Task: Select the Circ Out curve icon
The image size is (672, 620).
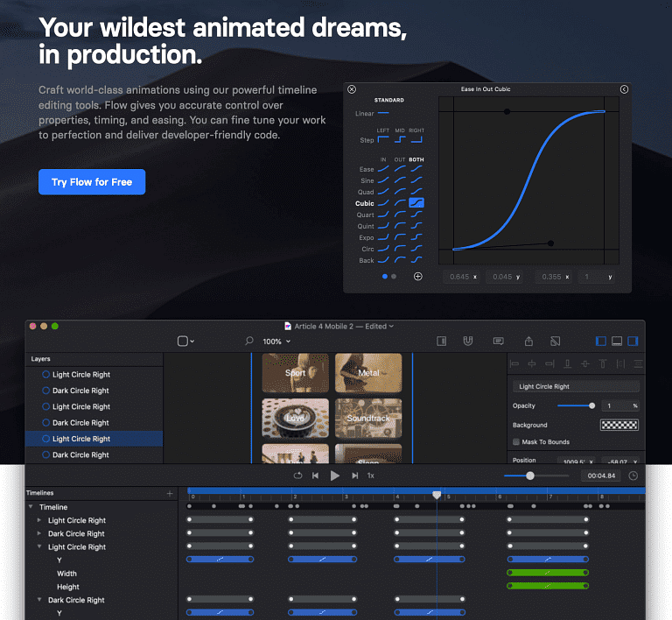Action: pos(400,248)
